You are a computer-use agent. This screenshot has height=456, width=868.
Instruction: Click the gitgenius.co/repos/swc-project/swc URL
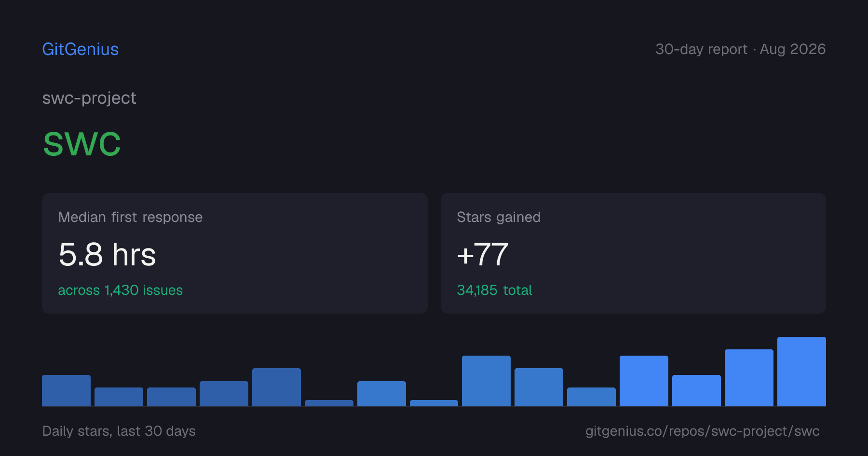702,431
